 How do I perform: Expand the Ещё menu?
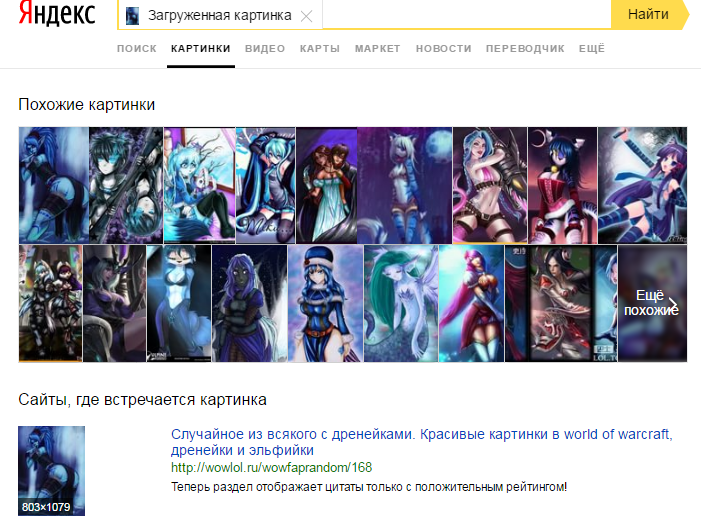591,49
